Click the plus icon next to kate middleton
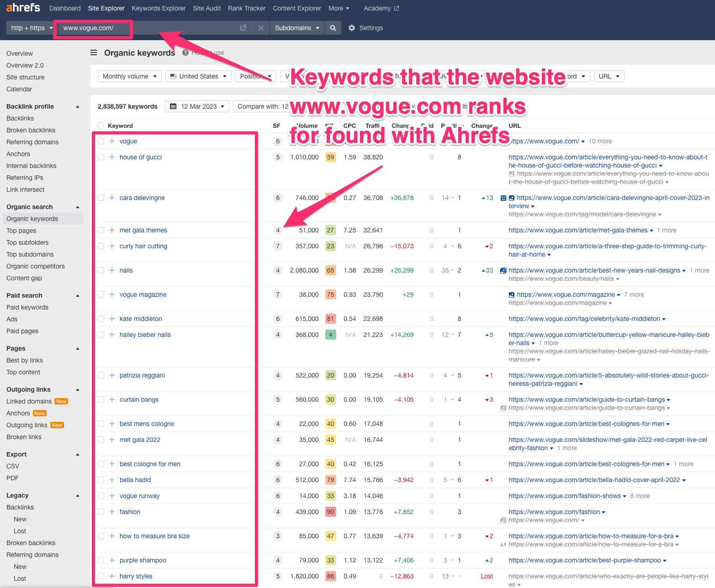This screenshot has width=715, height=588. (x=112, y=319)
